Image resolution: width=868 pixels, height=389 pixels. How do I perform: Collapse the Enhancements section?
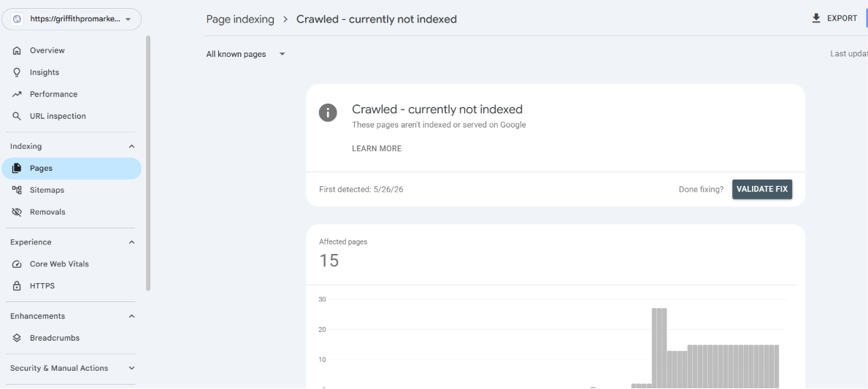click(x=131, y=317)
